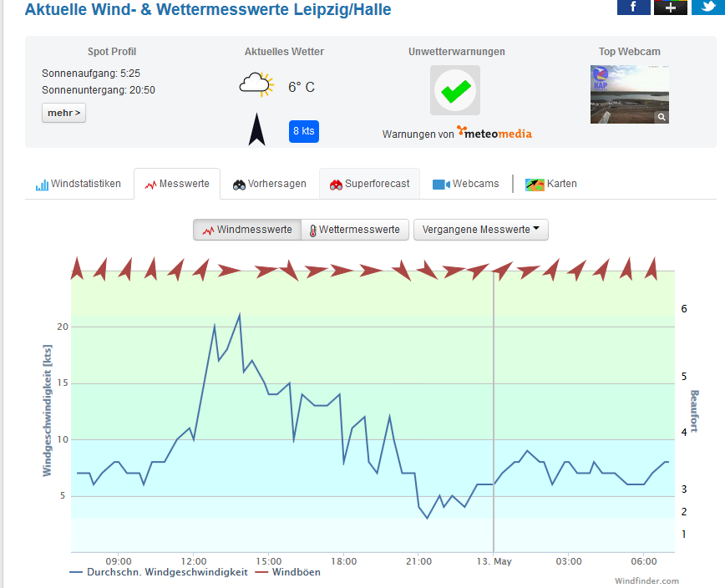Click the Vorhersagen binoculars icon
The image size is (725, 588).
click(239, 185)
